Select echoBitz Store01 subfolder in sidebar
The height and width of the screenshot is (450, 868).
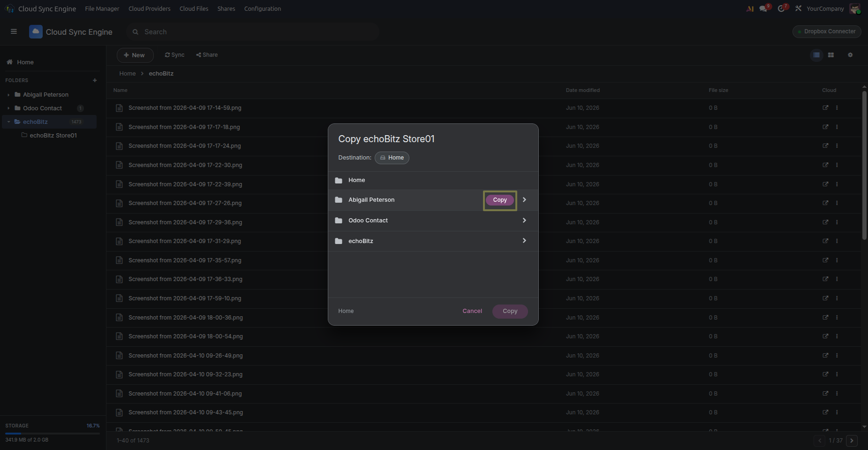point(53,135)
